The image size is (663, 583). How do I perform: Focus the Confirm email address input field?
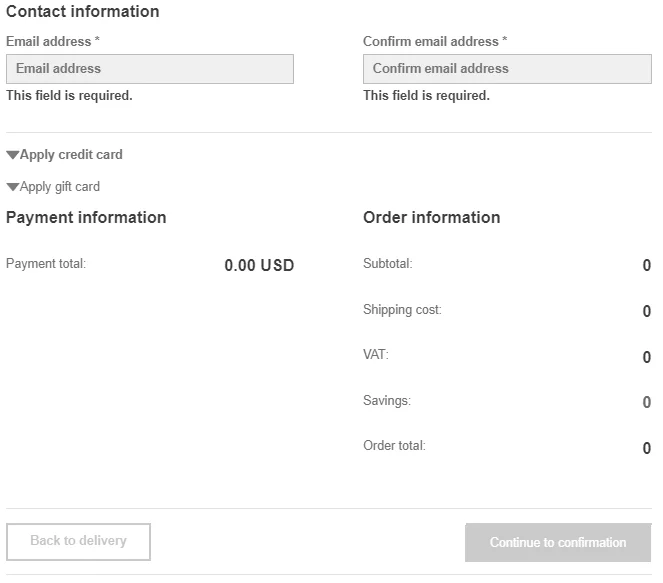(507, 69)
